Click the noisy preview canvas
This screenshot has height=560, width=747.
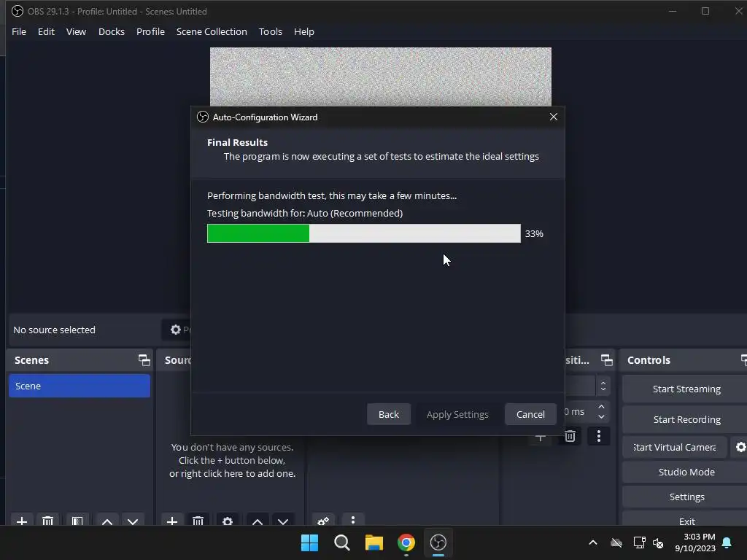[x=381, y=76]
